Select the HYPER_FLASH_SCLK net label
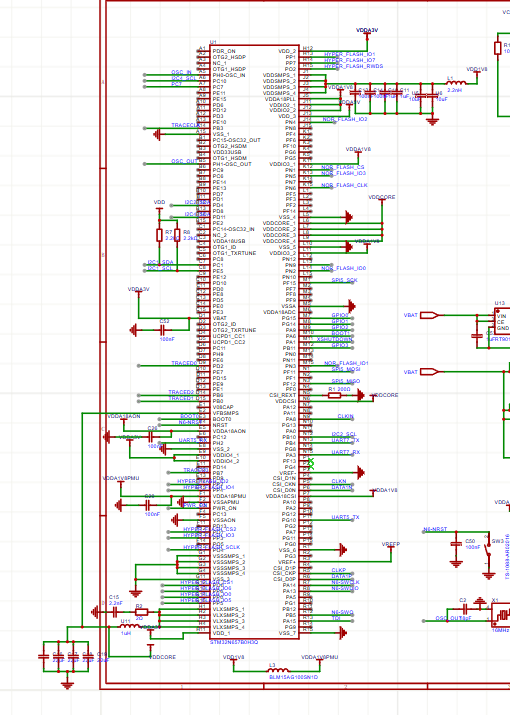Image resolution: width=510 pixels, height=715 pixels. [211, 547]
